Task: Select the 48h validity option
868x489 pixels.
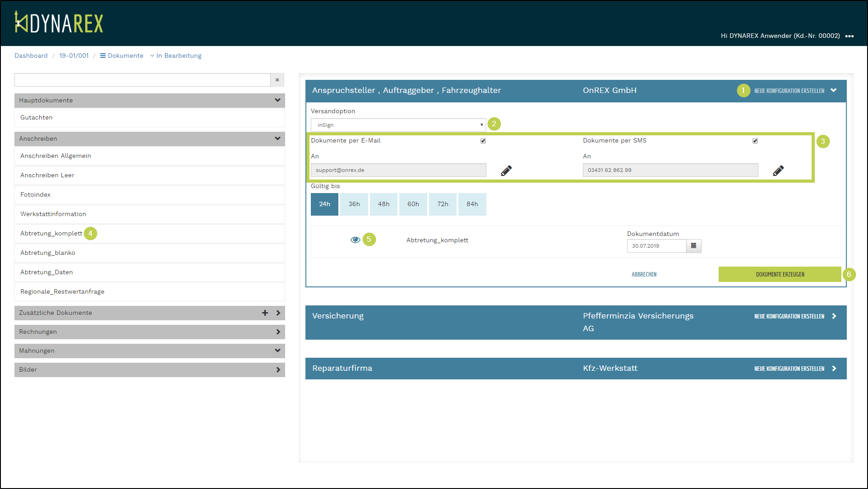Action: [x=383, y=204]
